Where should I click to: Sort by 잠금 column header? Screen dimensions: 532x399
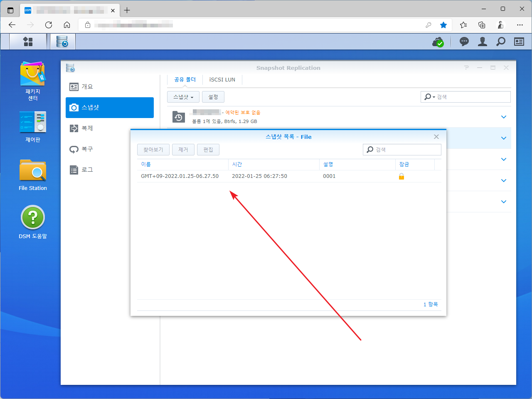coord(415,165)
